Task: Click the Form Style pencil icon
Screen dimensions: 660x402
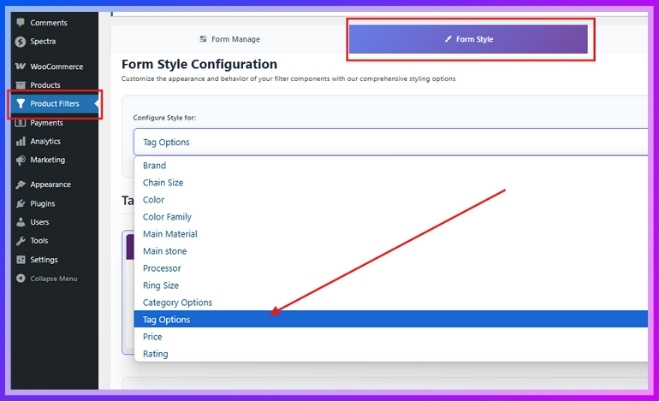Action: (448, 39)
